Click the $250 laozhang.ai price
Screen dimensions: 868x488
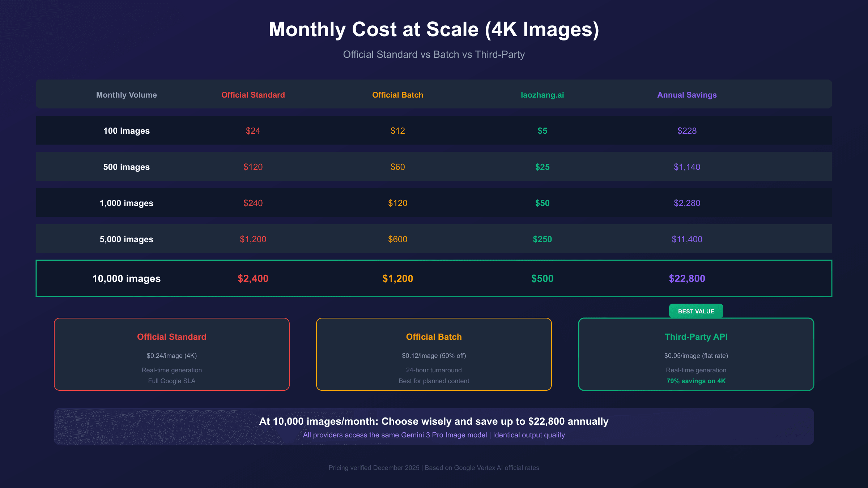point(542,239)
